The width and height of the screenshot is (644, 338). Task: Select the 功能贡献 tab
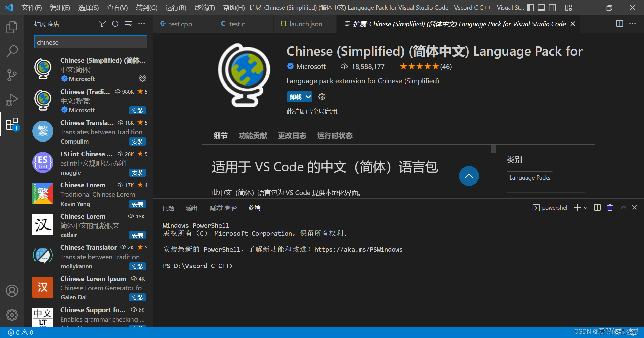253,136
